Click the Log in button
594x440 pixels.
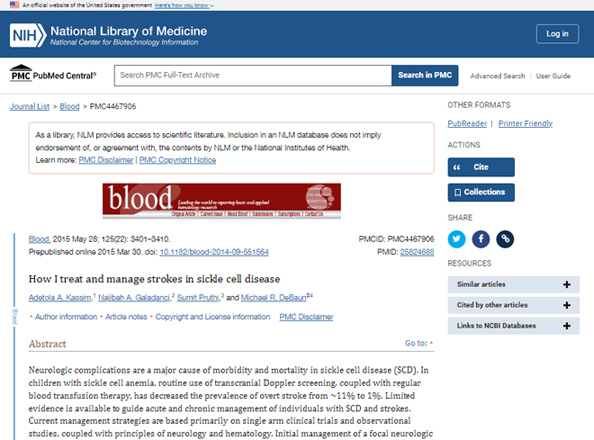557,34
